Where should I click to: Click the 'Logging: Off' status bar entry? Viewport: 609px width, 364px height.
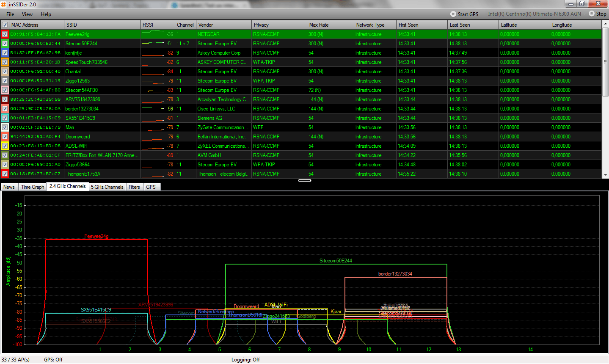click(245, 360)
